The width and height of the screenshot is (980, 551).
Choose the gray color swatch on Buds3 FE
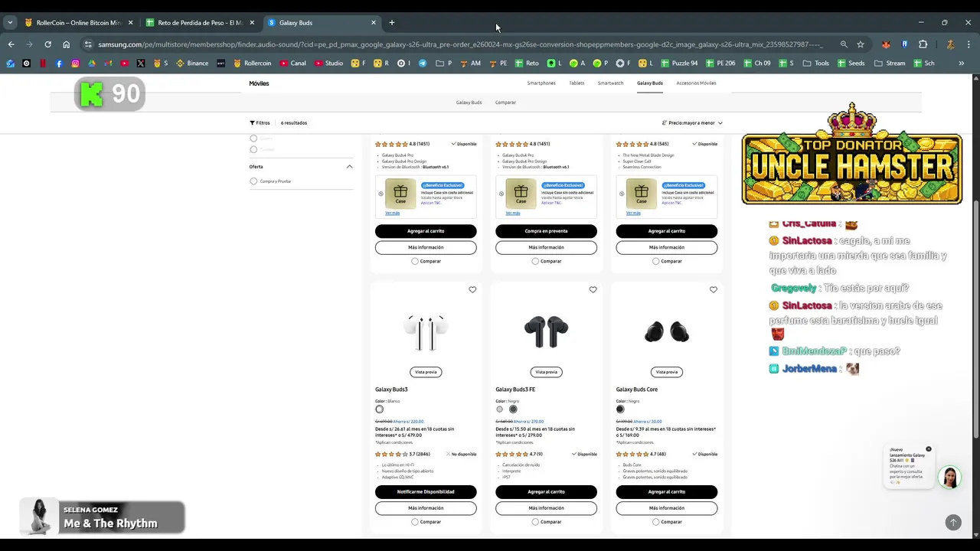pos(500,409)
